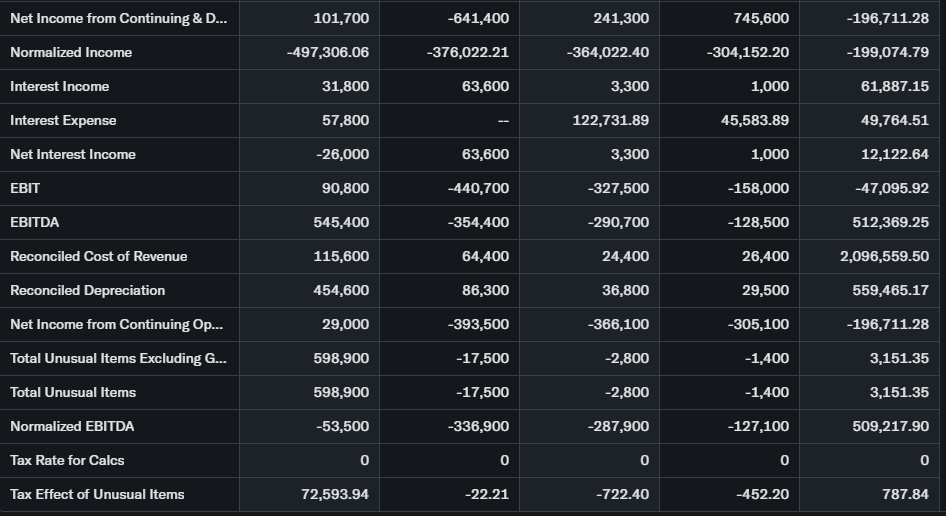Select the "Total Unusual Items Excluding G..." label

click(x=118, y=358)
